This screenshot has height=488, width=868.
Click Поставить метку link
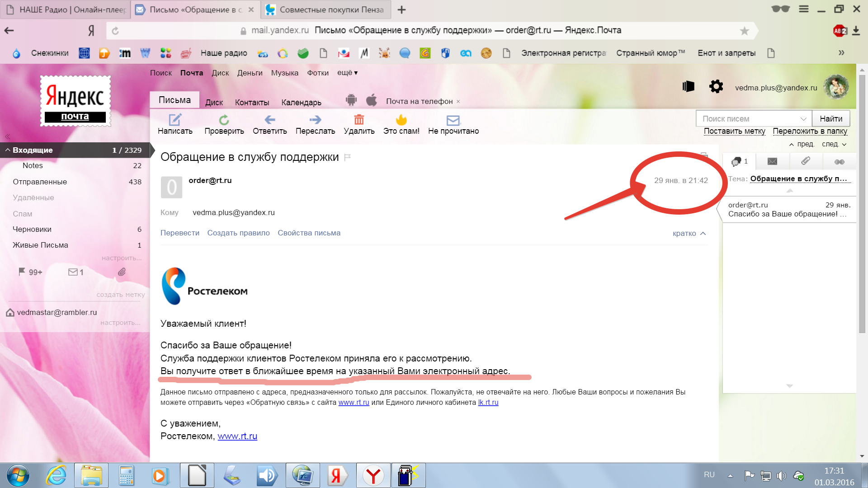[734, 131]
